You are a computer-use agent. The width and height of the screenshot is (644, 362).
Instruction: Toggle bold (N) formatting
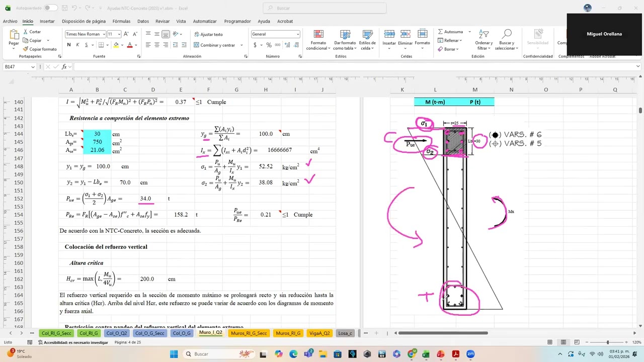click(68, 45)
